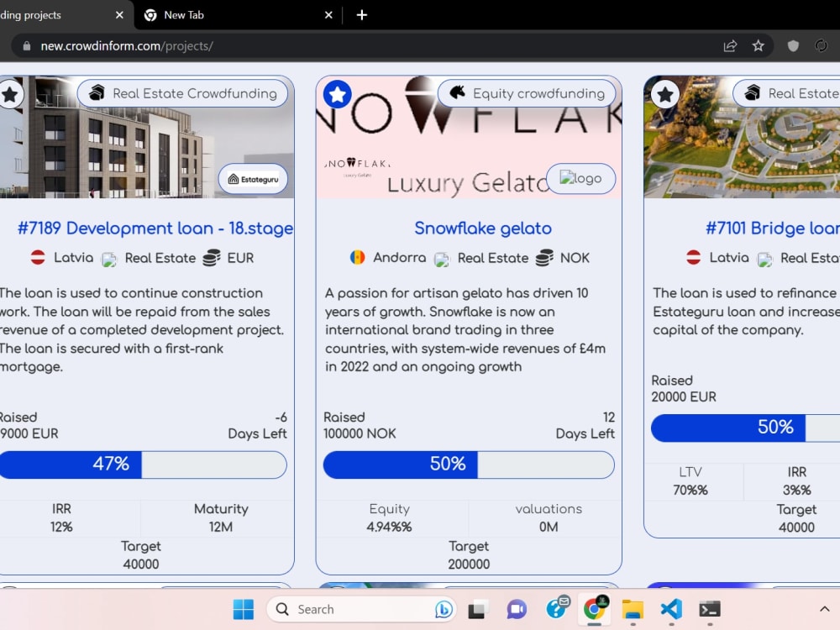Close the New Tab browser tab
This screenshot has width=840, height=630.
(x=328, y=15)
